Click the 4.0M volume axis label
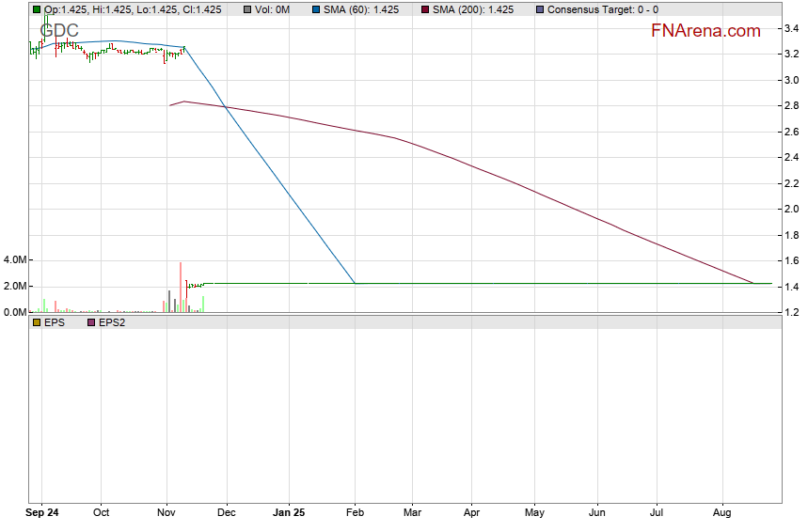Viewport: 808px width, 532px height. [x=14, y=259]
